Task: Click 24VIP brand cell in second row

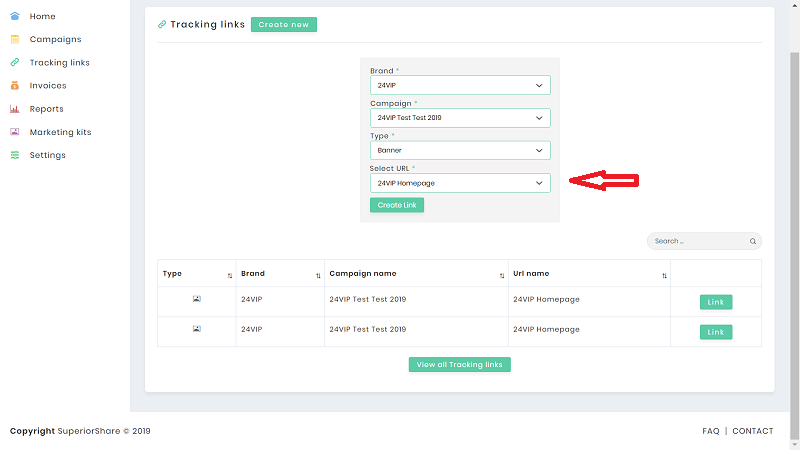Action: click(252, 330)
